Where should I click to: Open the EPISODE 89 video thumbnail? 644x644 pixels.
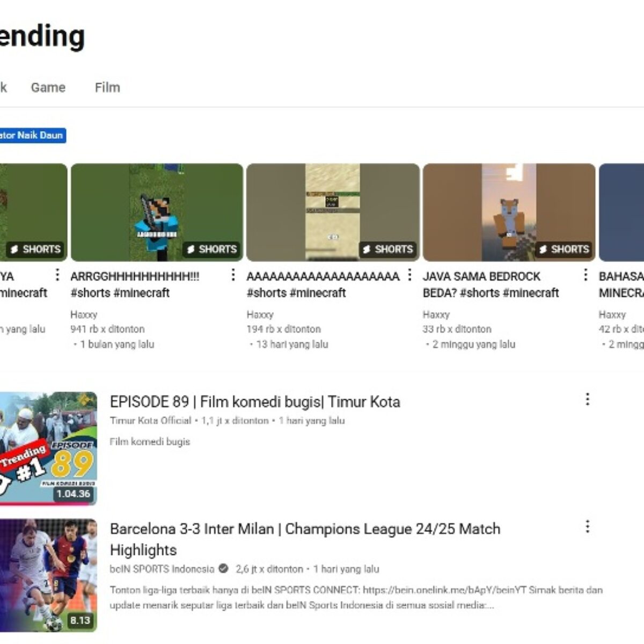pyautogui.click(x=48, y=449)
